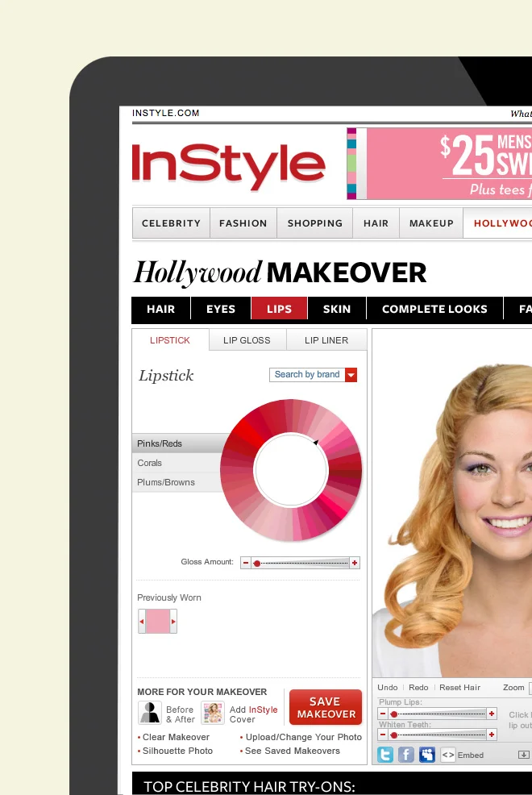The height and width of the screenshot is (795, 532).
Task: Open Makeup in site navigation
Action: [431, 223]
